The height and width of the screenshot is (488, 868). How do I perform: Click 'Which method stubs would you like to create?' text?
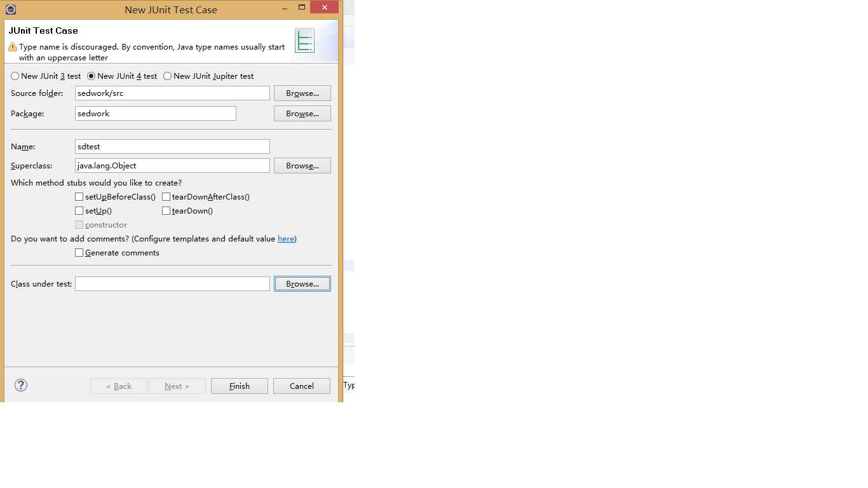[x=96, y=183]
